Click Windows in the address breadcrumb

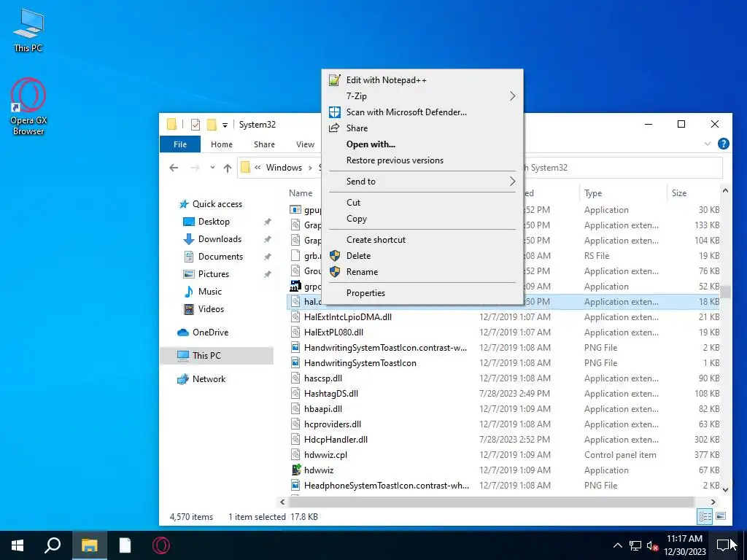[x=284, y=168]
